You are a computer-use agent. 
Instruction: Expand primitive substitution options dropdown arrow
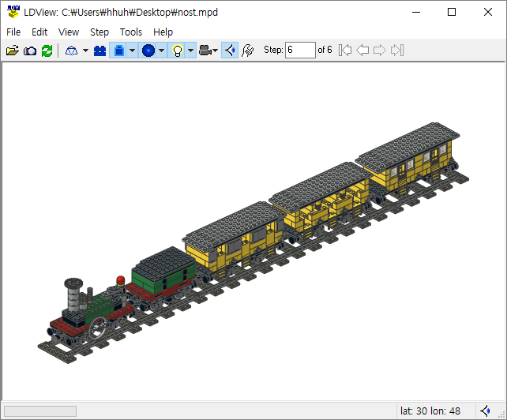(x=162, y=51)
